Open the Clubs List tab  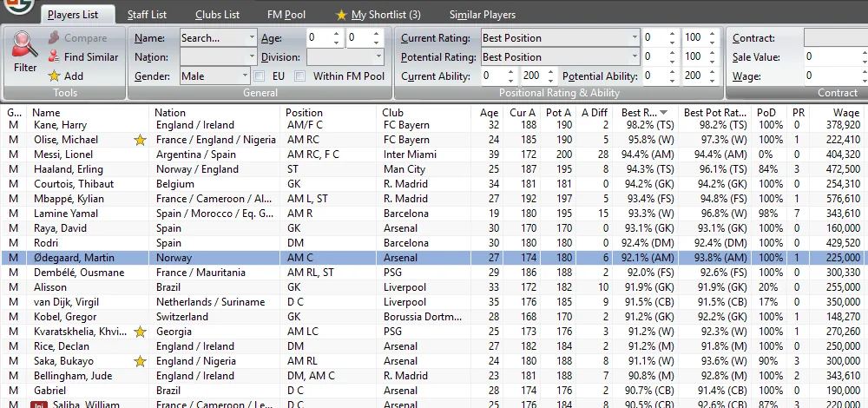pos(217,15)
